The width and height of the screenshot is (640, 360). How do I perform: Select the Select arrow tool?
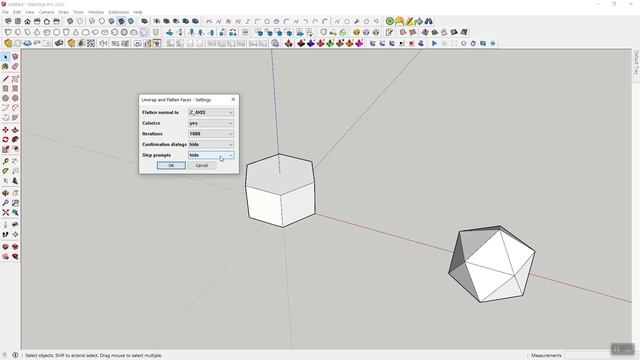(5, 57)
